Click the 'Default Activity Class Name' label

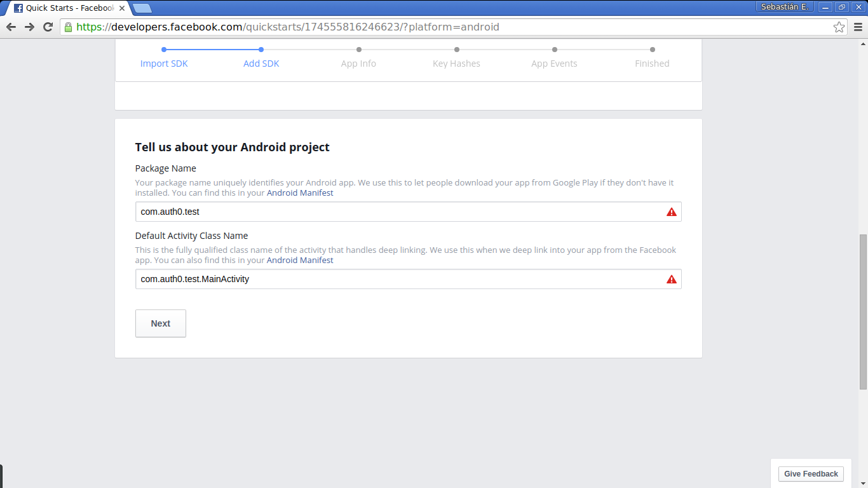click(x=192, y=236)
